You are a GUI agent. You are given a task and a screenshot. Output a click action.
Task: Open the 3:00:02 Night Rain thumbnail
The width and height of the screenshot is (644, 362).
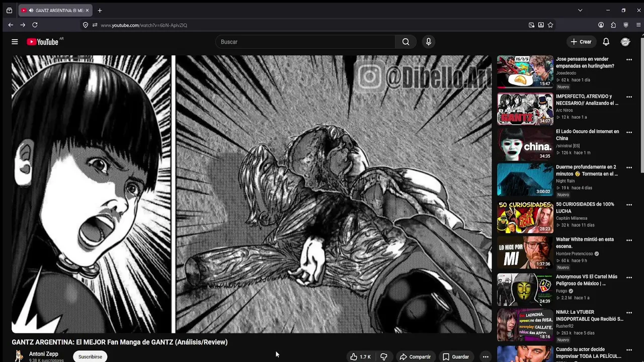[525, 179]
